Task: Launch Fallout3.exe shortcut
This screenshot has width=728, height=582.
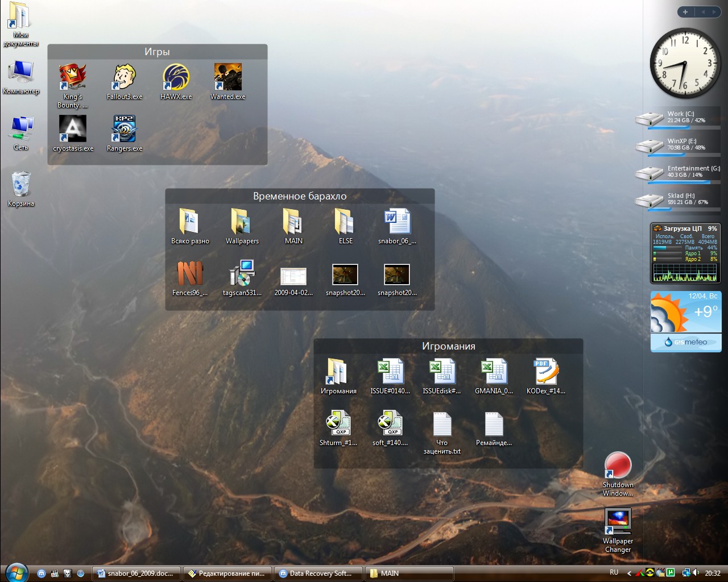Action: [125, 81]
